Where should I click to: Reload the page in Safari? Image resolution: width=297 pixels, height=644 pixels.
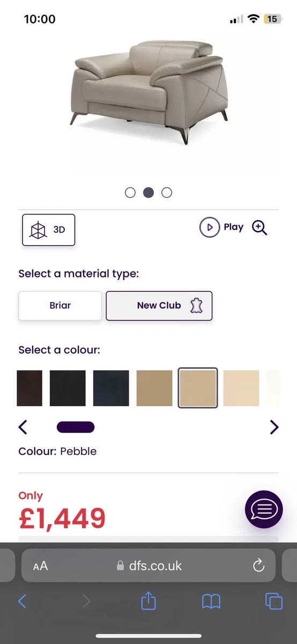pos(258,565)
